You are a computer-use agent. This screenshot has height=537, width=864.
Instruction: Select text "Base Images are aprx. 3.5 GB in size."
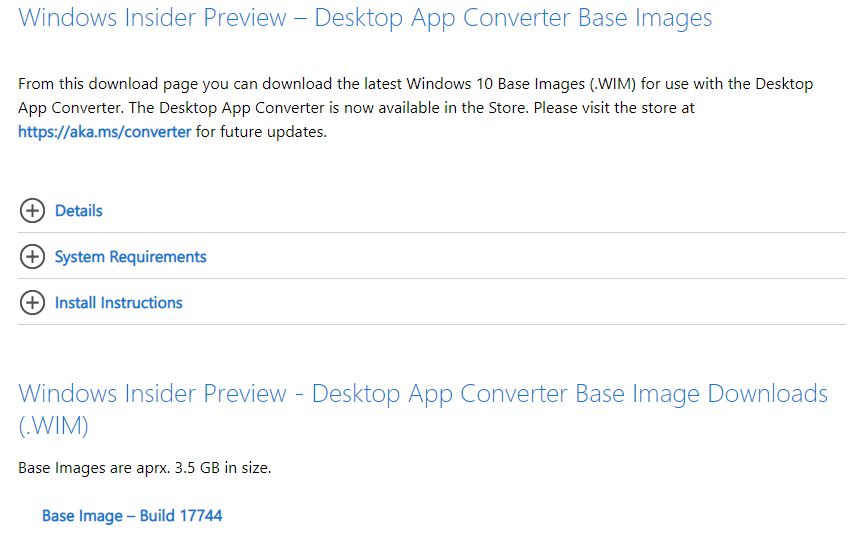(x=145, y=468)
